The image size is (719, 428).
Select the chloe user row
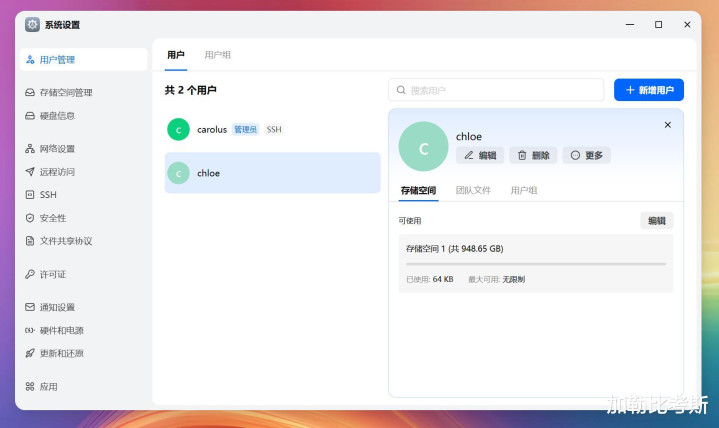pos(272,173)
